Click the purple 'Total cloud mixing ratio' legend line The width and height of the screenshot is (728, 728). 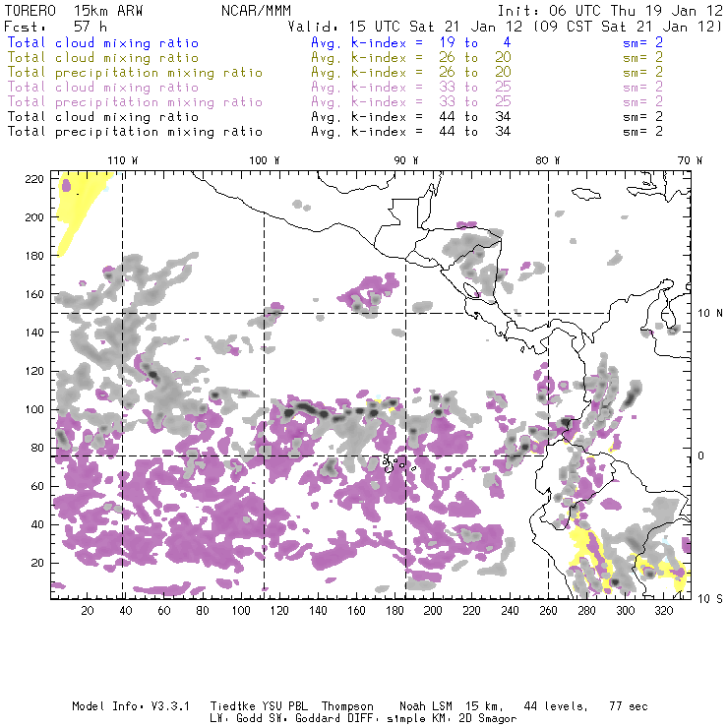[103, 87]
